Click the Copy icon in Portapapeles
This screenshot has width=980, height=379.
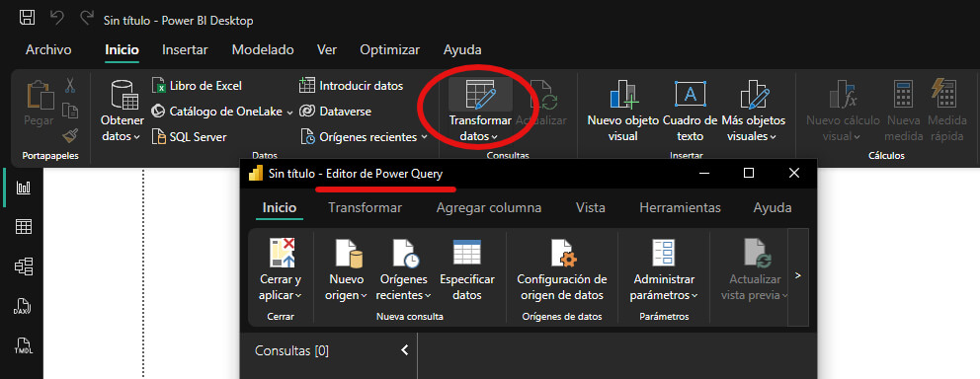tap(70, 111)
